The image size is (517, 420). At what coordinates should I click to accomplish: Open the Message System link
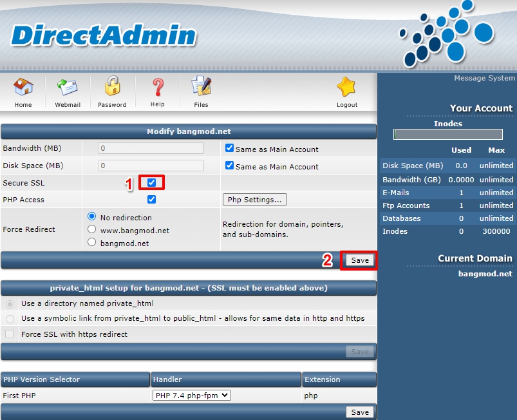pos(484,78)
